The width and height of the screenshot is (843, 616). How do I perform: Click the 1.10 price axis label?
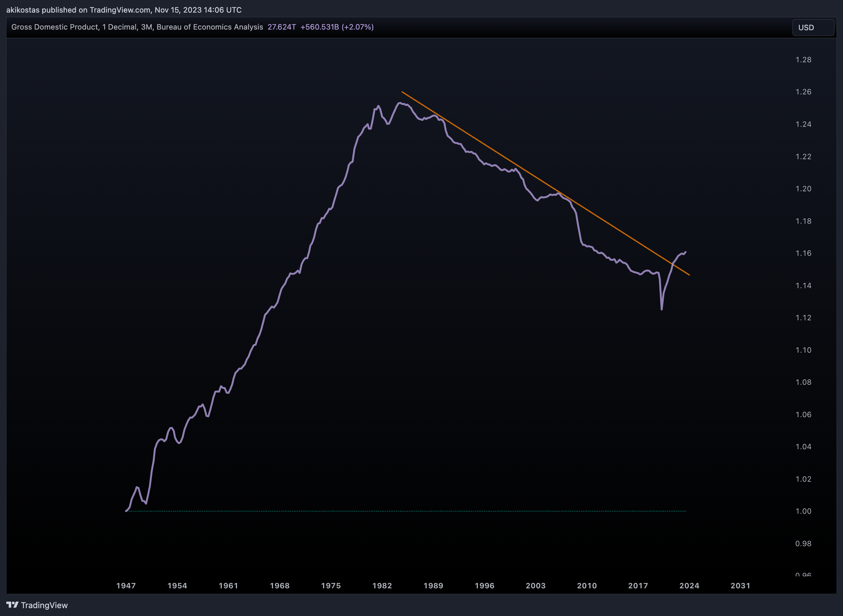(x=803, y=350)
